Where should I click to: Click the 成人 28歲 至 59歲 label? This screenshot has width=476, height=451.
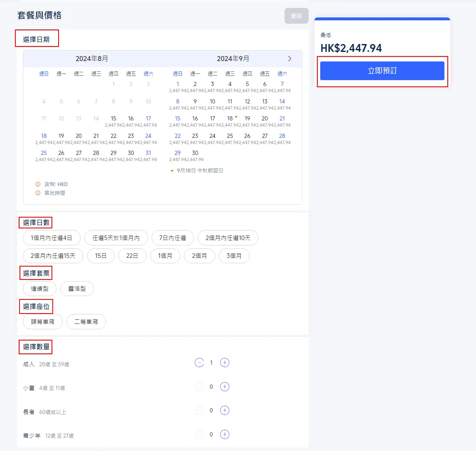coord(46,364)
